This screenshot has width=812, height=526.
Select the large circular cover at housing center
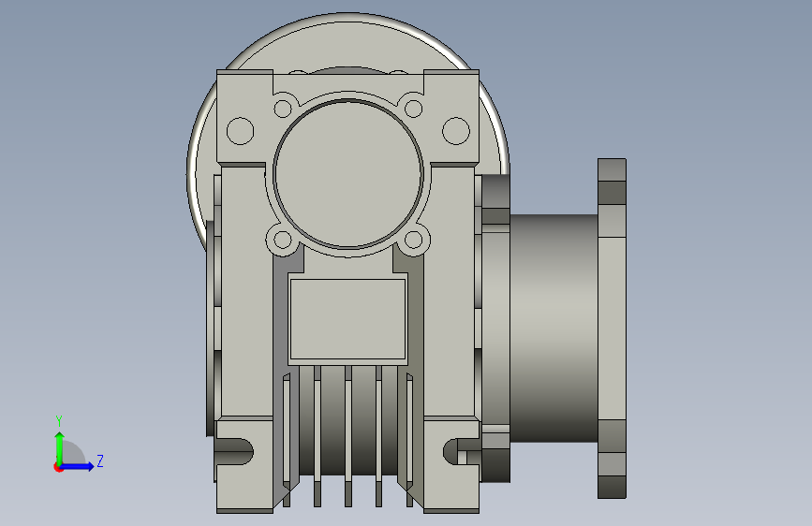pos(348,173)
